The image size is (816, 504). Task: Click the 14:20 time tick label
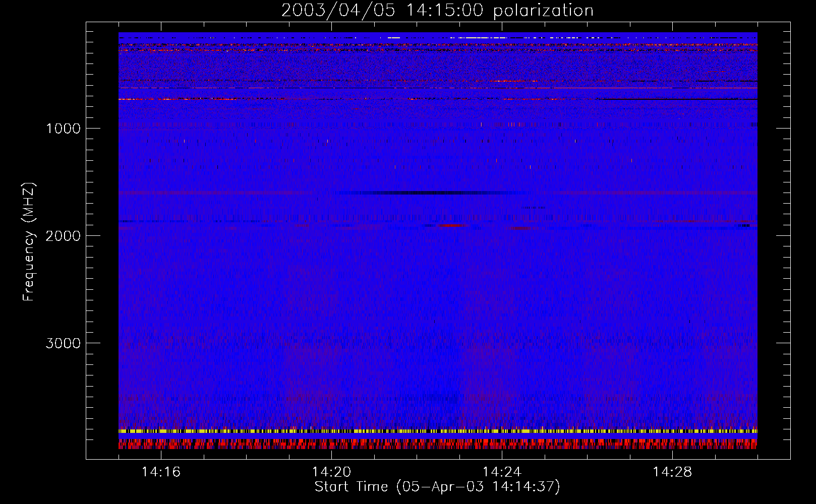[x=331, y=472]
